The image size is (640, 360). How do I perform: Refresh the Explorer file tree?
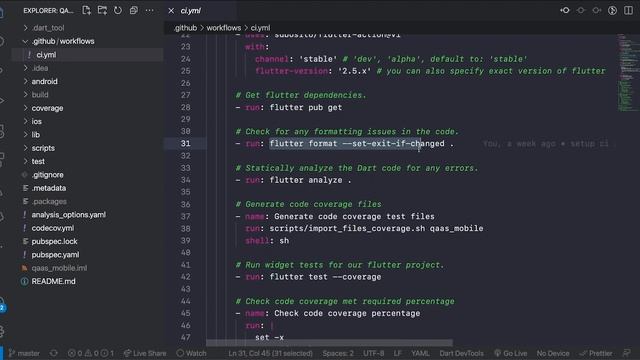pyautogui.click(x=118, y=10)
